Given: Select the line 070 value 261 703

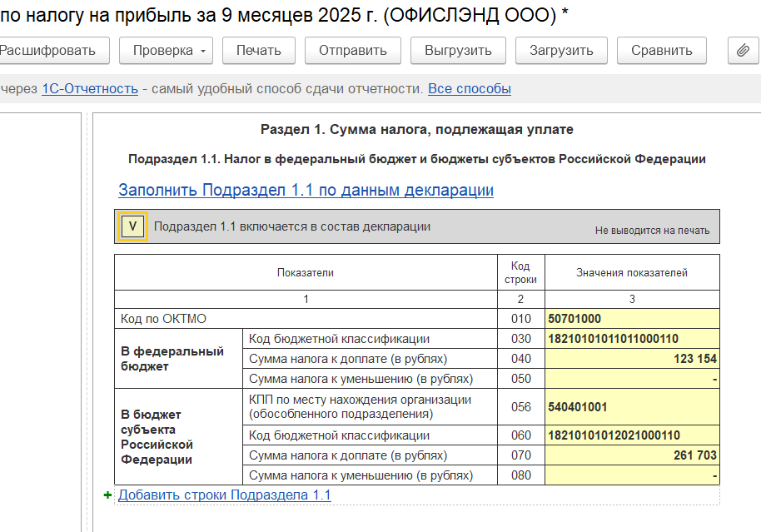Looking at the screenshot, I should coord(632,455).
